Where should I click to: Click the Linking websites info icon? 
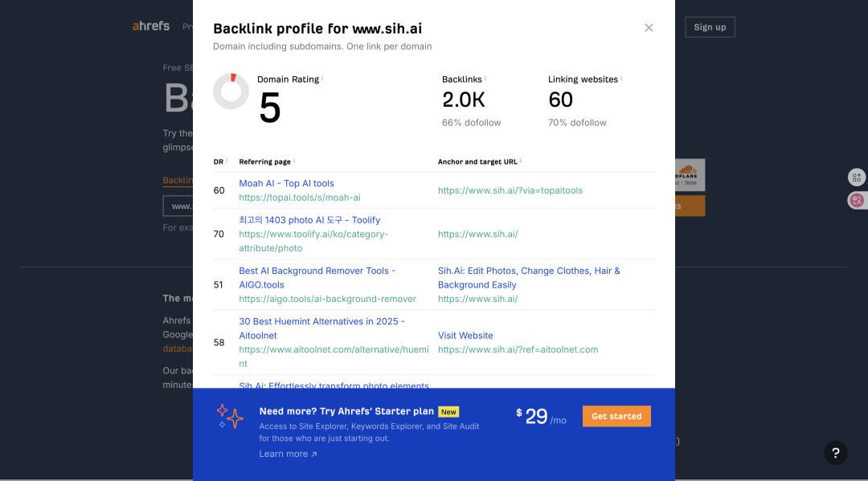[x=621, y=78]
